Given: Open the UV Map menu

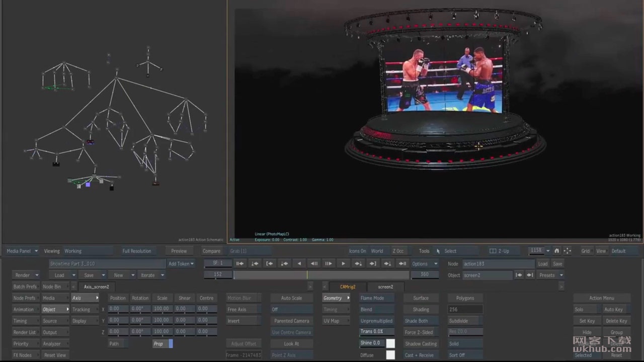Looking at the screenshot, I should click(x=336, y=321).
